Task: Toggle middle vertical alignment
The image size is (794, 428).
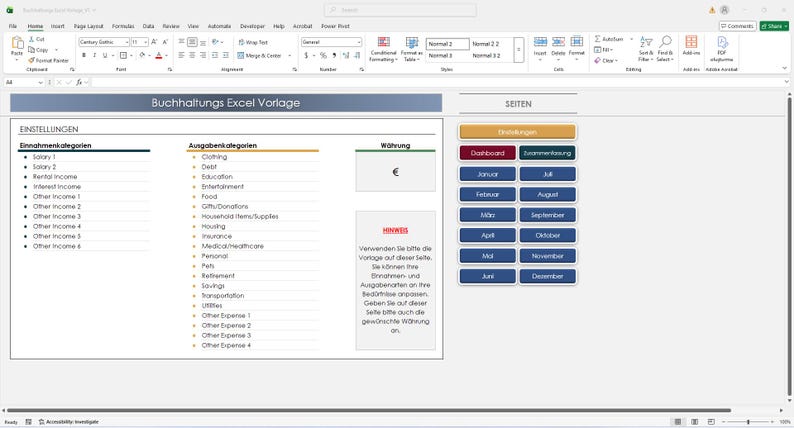Action: tap(192, 42)
